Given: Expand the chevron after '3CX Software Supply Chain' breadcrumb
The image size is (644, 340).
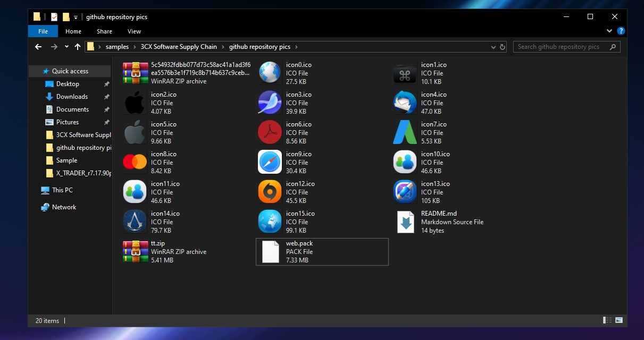Looking at the screenshot, I should click(x=223, y=47).
